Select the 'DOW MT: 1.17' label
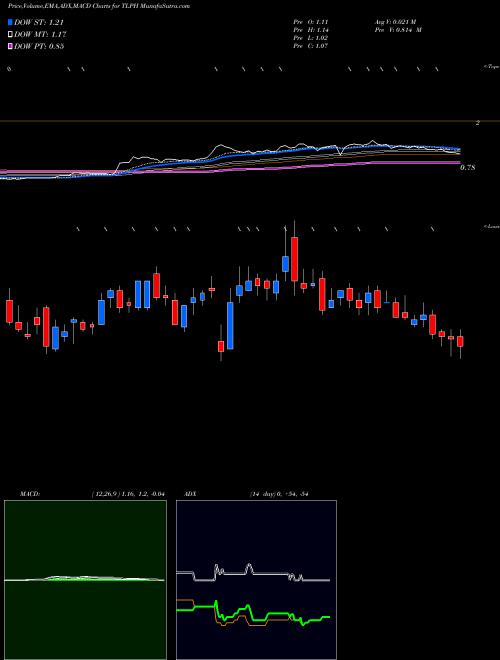Viewport: 500px width, 660px height. tap(40, 35)
